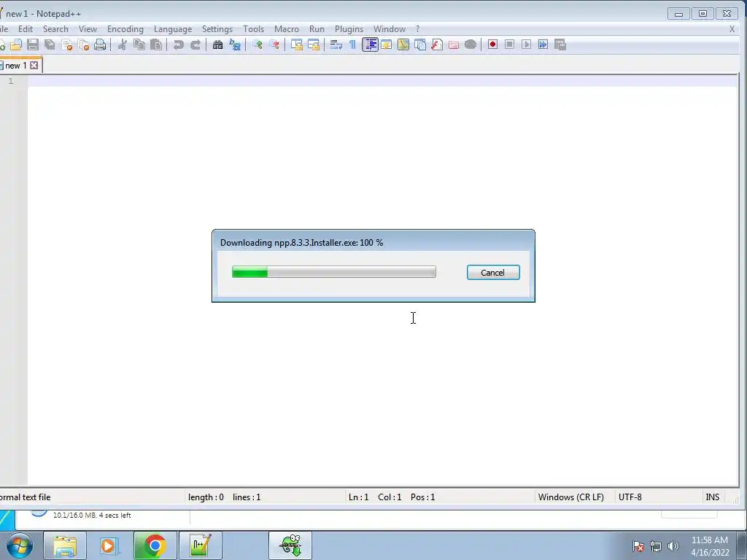This screenshot has width=747, height=560.
Task: Click the Ln : 1 status text
Action: click(358, 497)
